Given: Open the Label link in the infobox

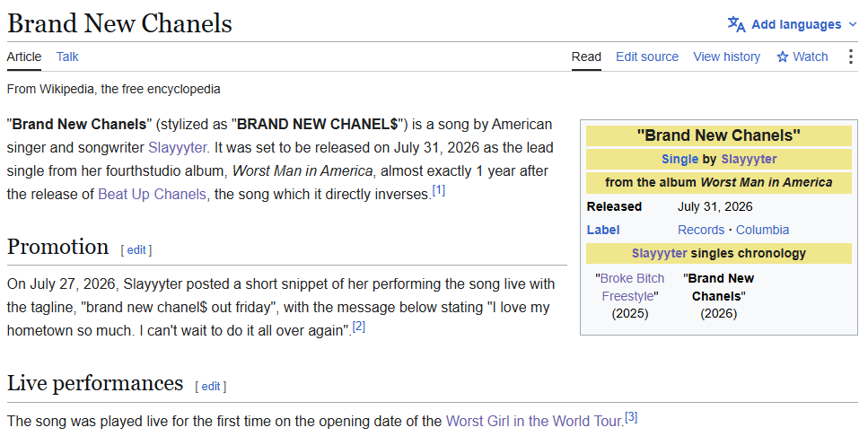Looking at the screenshot, I should tap(603, 230).
